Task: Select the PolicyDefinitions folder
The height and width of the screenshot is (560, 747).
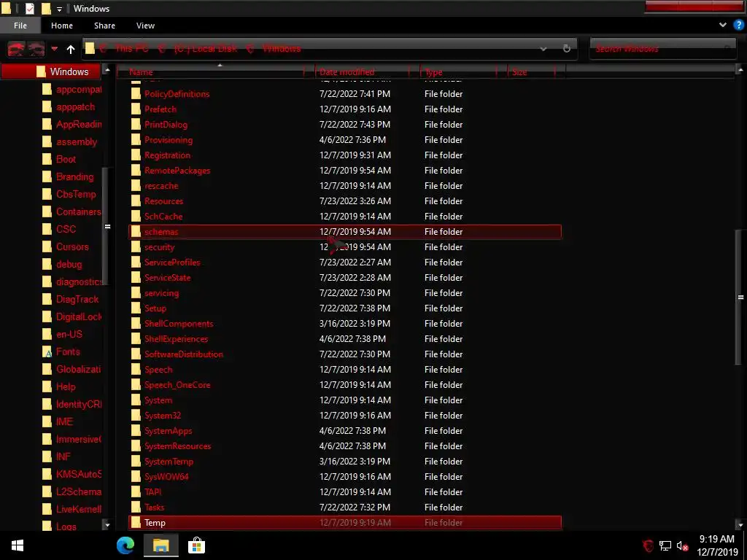Action: click(177, 94)
